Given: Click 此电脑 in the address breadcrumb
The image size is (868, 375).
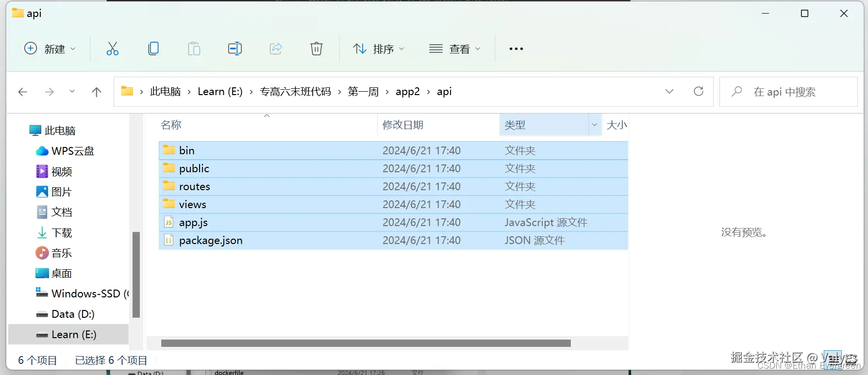Looking at the screenshot, I should [x=165, y=92].
